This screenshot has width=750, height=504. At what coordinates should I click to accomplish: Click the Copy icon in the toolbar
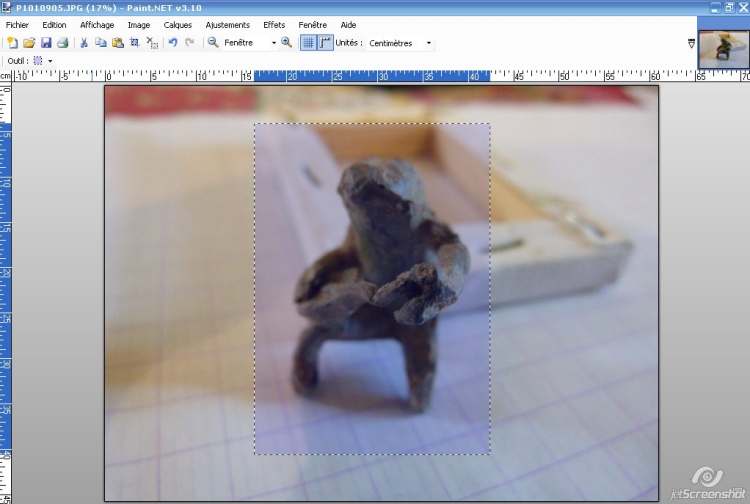(101, 43)
